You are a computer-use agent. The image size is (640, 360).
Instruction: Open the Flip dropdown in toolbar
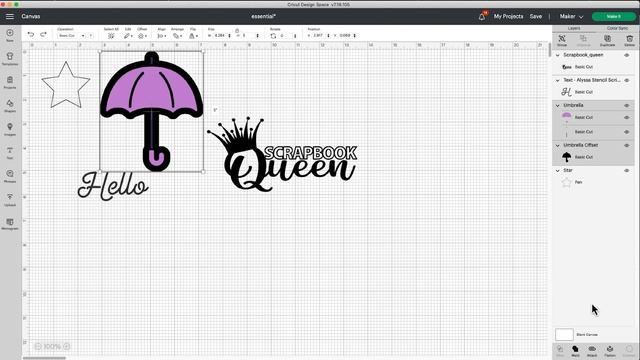[x=193, y=36]
